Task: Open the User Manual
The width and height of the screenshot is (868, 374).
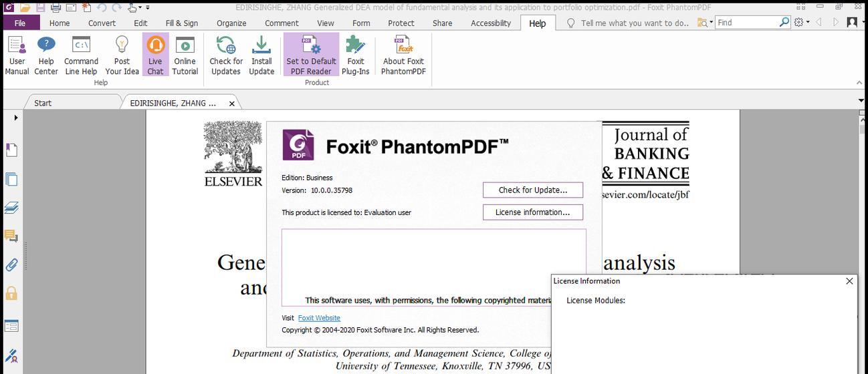Action: pos(17,55)
